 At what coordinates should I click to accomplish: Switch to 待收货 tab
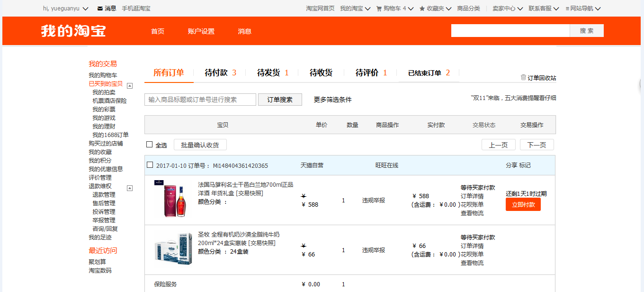321,73
